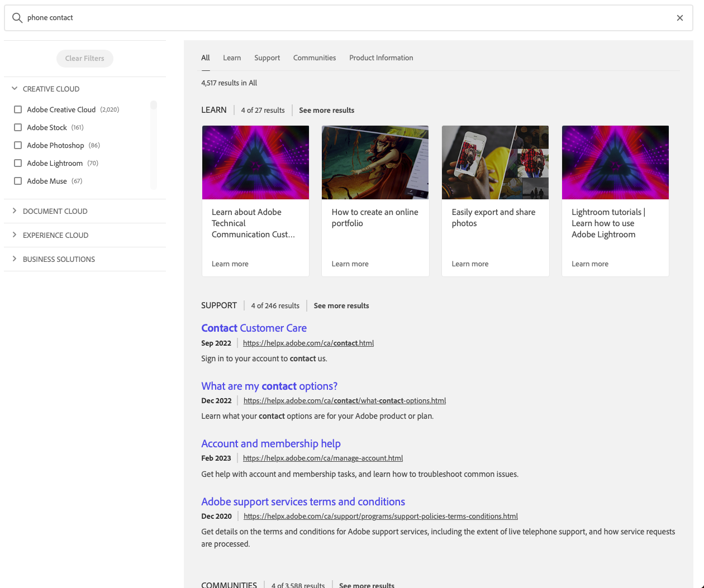This screenshot has width=704, height=588.
Task: Click the search magnifier icon
Action: pos(17,17)
